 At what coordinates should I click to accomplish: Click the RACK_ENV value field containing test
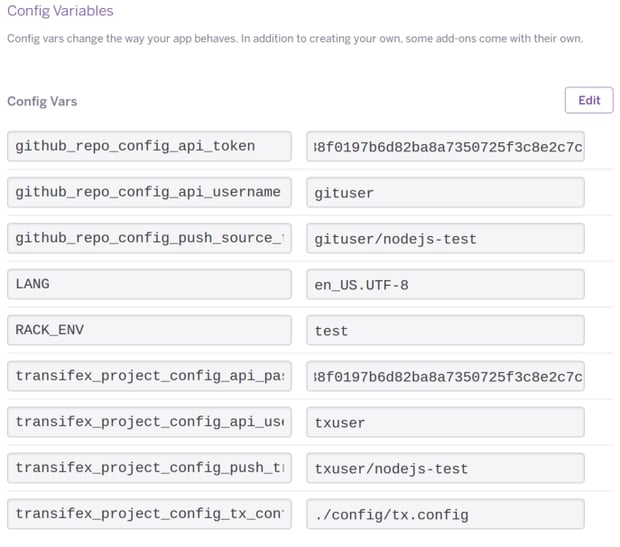point(445,330)
